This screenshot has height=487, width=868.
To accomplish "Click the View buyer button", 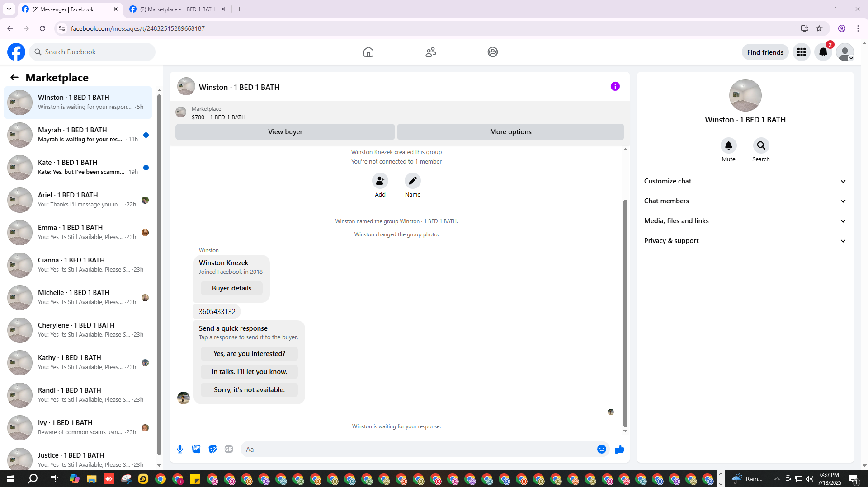I will [285, 132].
